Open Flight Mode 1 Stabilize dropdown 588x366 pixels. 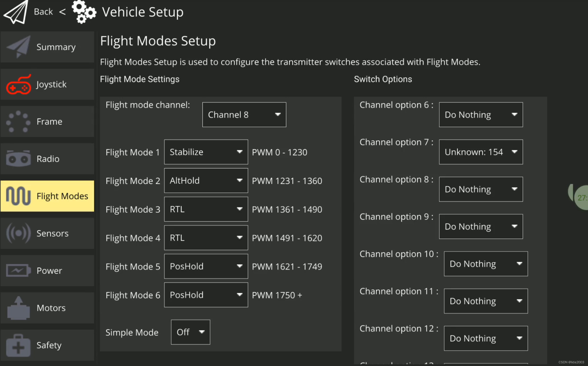(x=206, y=152)
